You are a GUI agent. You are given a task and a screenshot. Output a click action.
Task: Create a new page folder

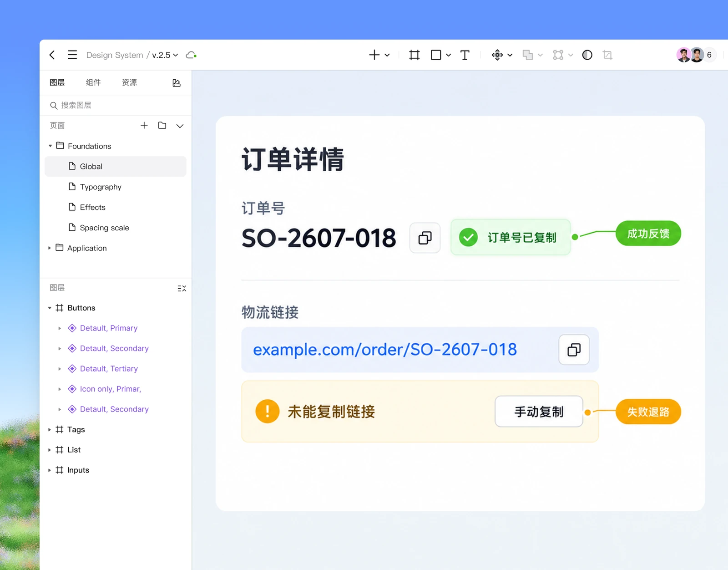click(162, 125)
